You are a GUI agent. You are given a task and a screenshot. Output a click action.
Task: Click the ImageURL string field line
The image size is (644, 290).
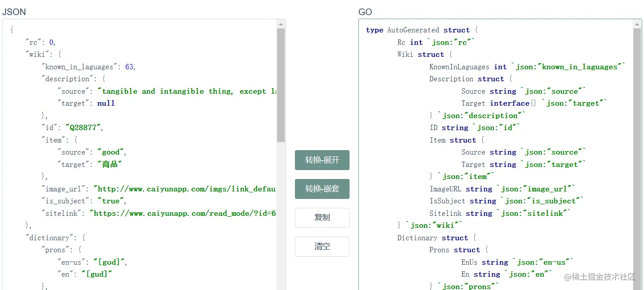pyautogui.click(x=502, y=189)
